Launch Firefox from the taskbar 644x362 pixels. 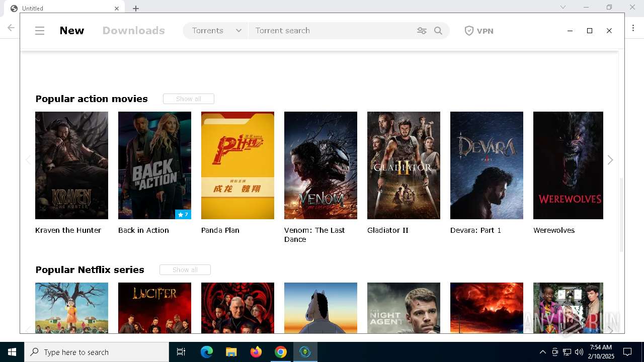point(256,352)
